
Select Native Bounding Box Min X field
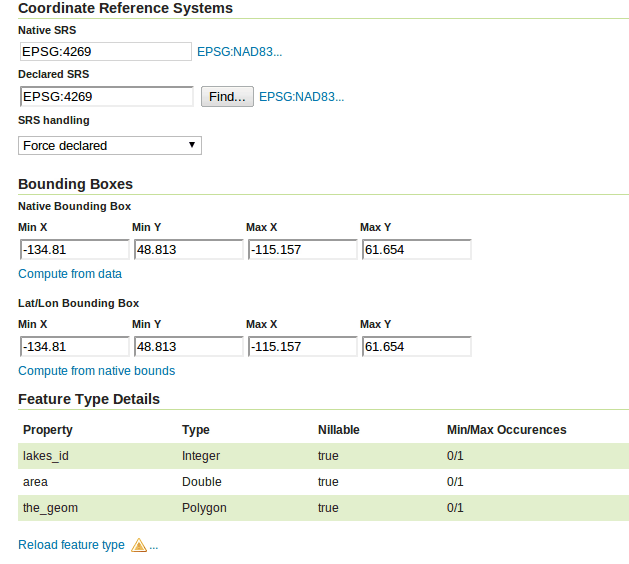click(75, 250)
